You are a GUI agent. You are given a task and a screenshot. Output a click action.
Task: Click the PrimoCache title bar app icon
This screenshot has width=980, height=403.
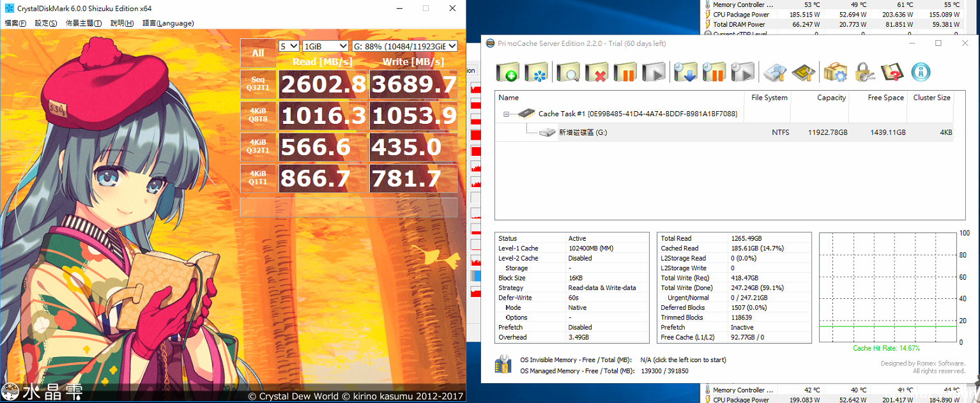coord(490,43)
